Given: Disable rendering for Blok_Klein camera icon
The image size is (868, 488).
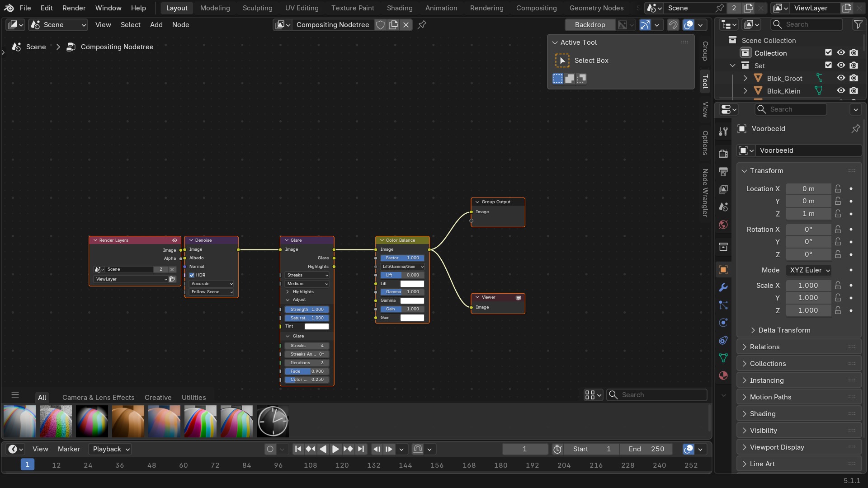Looking at the screenshot, I should click(x=854, y=91).
